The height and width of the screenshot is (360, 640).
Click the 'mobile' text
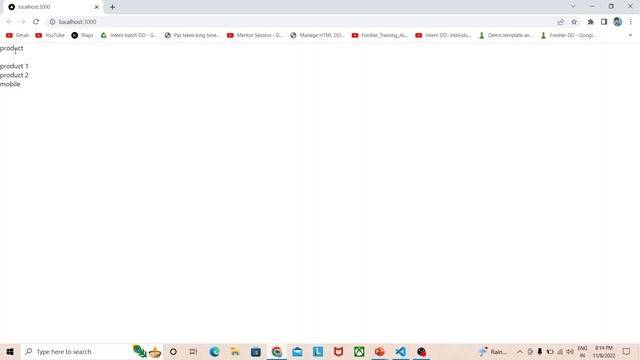(10, 84)
